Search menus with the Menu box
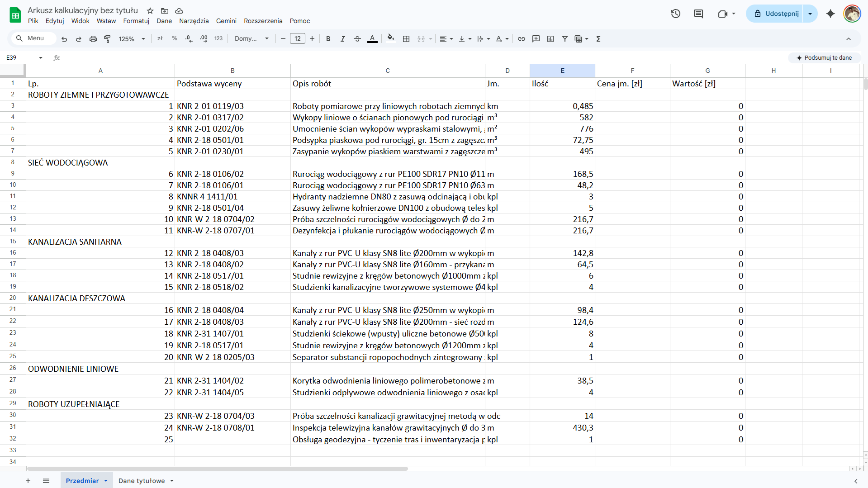The height and width of the screenshot is (488, 868). tap(34, 38)
